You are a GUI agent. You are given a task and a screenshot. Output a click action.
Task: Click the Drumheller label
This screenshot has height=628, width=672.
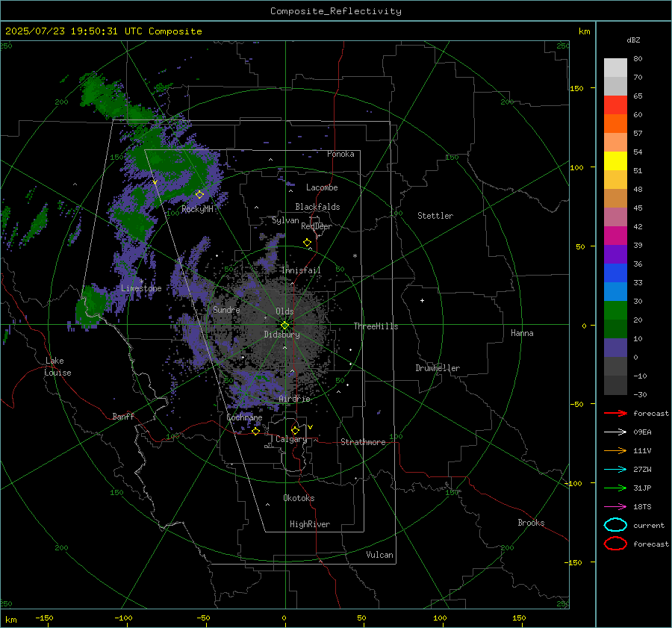click(438, 368)
